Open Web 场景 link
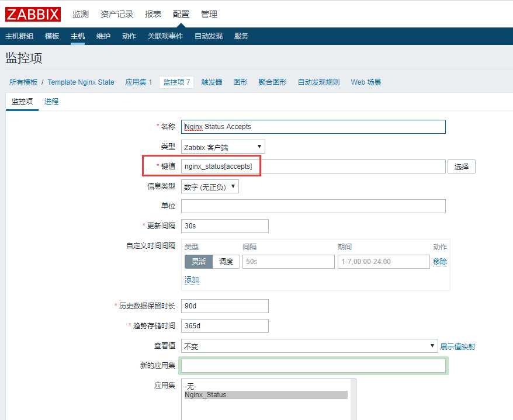Viewport: 513px width, 420px height. (366, 82)
